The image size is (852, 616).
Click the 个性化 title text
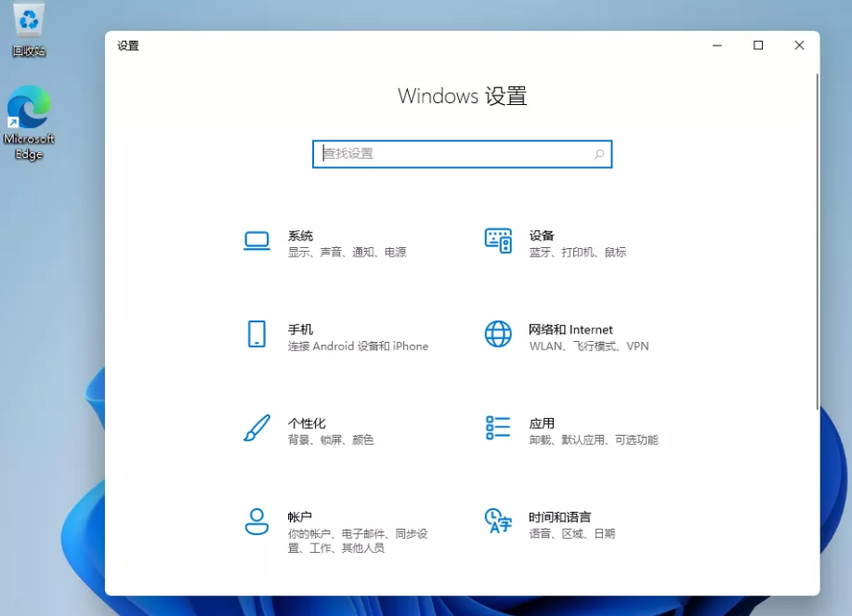tap(307, 424)
